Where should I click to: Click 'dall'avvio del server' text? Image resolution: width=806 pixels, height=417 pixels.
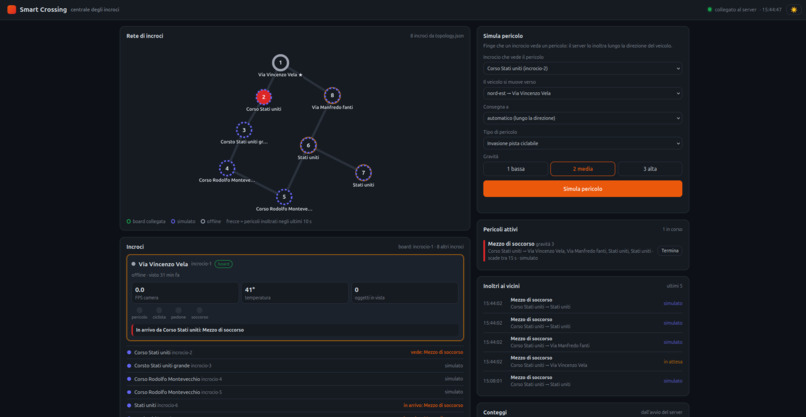[x=662, y=412]
